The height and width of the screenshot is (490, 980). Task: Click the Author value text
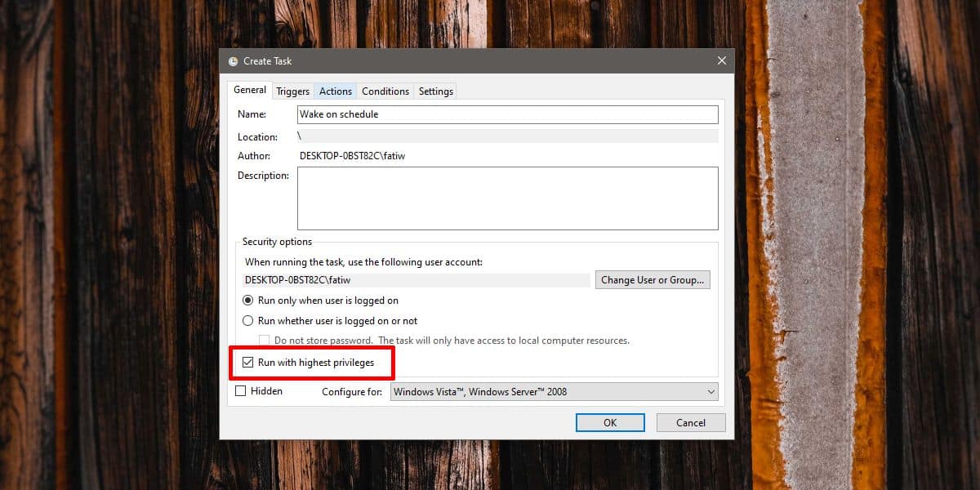[352, 155]
